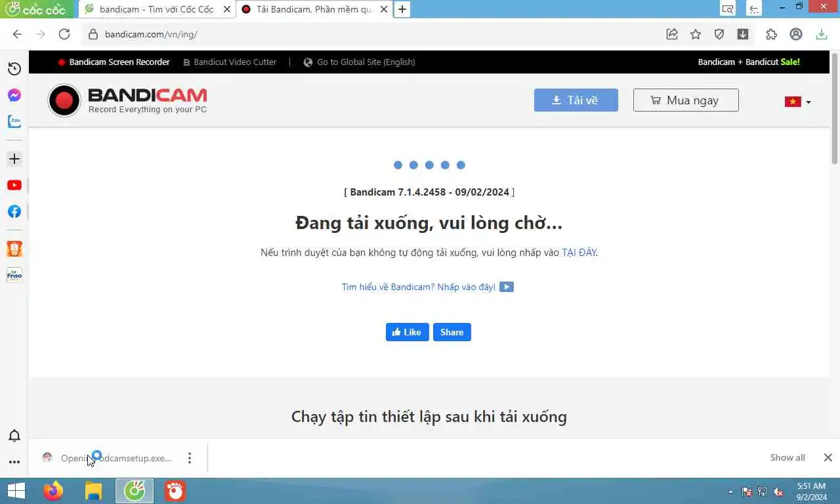
Task: Open the Shopee icon in the sidebar
Action: tap(14, 249)
